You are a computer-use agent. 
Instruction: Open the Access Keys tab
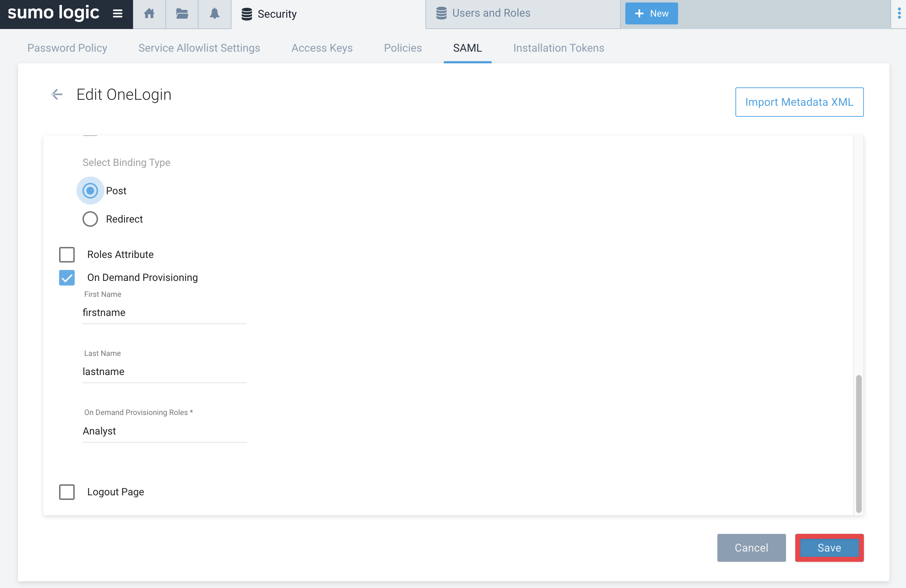pos(322,48)
